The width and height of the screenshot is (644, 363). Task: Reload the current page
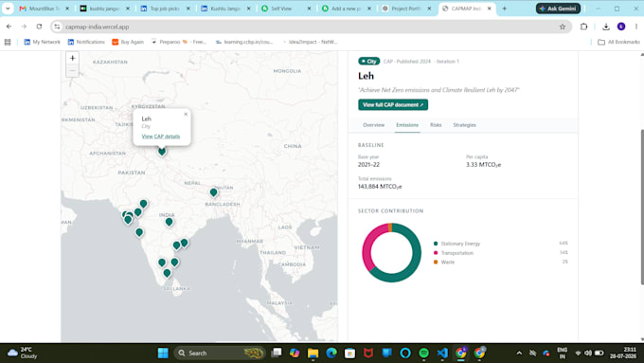(x=39, y=27)
